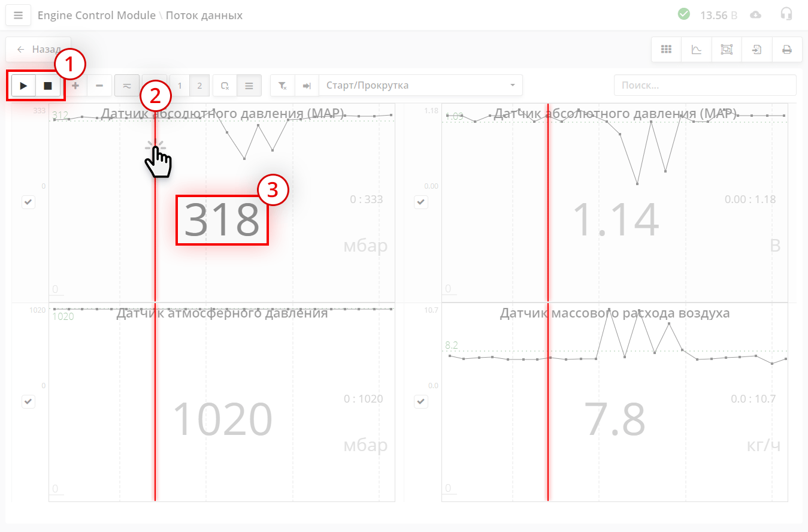Print the data stream report
808x532 pixels.
click(787, 50)
